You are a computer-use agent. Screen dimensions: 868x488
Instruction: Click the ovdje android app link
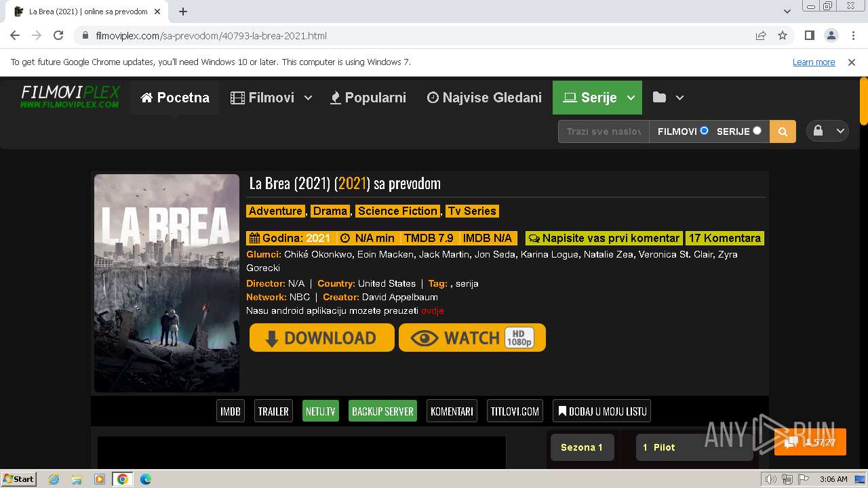click(432, 310)
